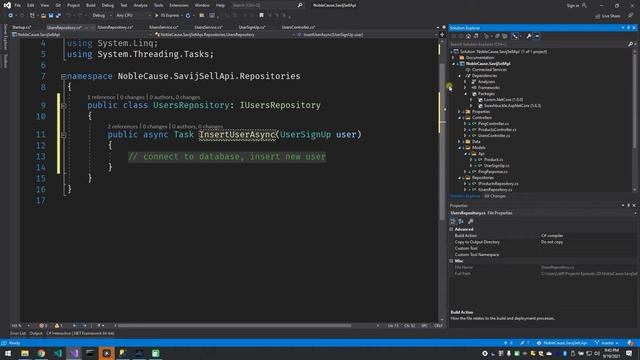Open the Extensions menu

click(x=179, y=5)
